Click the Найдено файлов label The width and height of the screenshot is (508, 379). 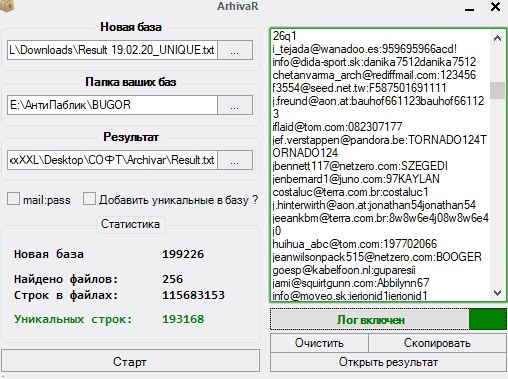(x=66, y=279)
